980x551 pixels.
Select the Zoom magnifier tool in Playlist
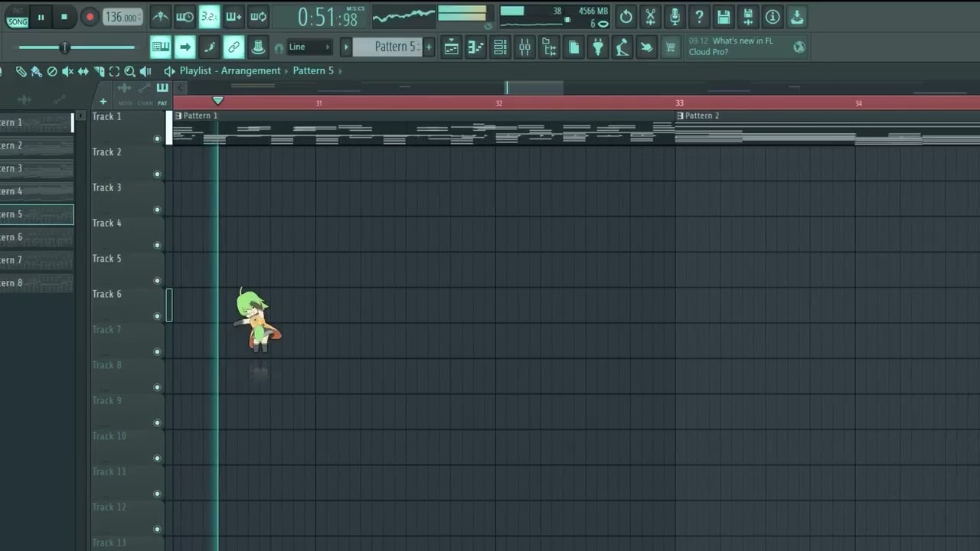(129, 71)
